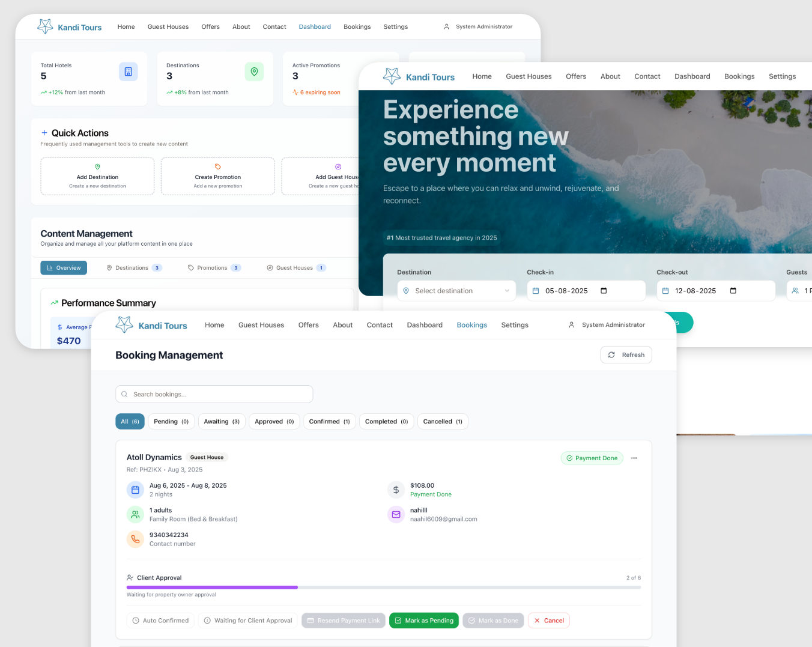Show Cancelled (1) bookings filter

[443, 422]
